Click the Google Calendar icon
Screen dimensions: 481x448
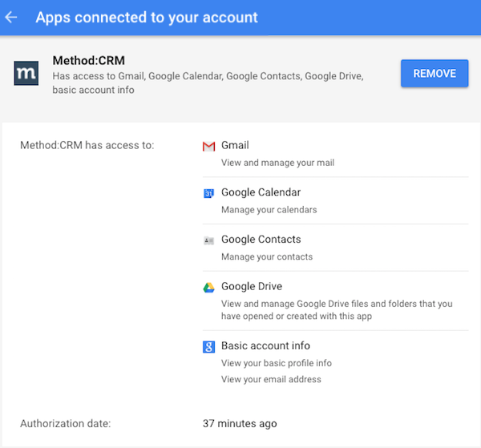click(208, 193)
